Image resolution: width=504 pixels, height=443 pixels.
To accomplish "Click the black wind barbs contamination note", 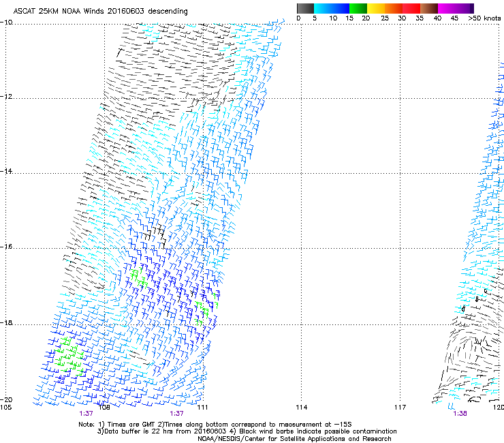I will [313, 431].
